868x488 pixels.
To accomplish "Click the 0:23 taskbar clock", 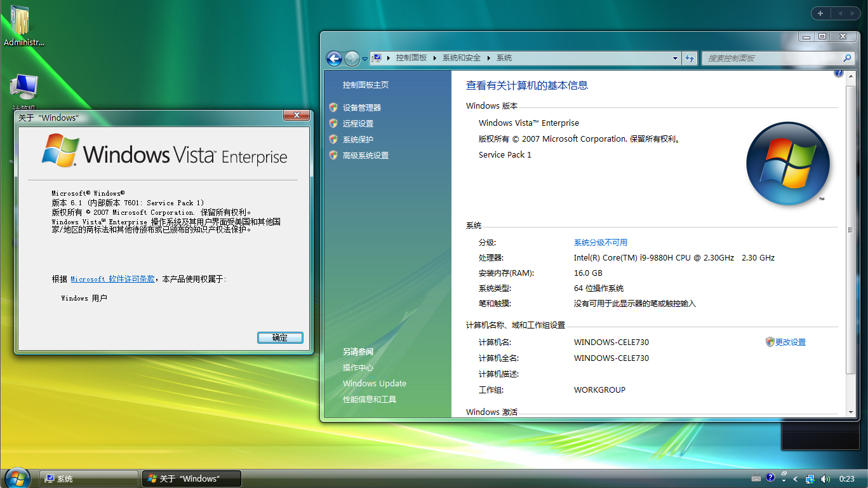I will [x=847, y=478].
